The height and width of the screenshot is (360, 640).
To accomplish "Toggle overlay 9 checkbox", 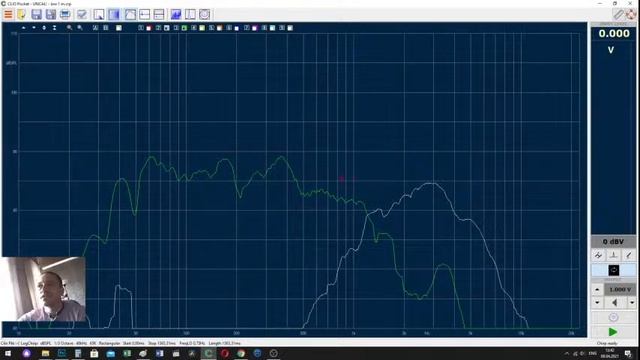I will (x=282, y=28).
